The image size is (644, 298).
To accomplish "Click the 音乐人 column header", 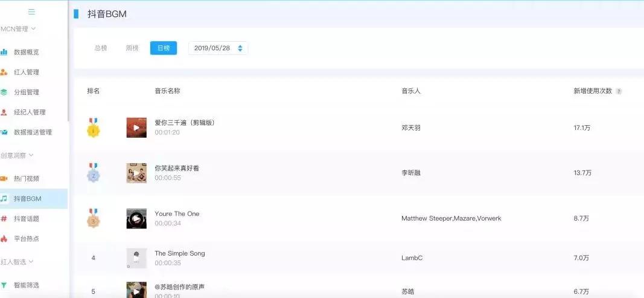I will point(411,91).
